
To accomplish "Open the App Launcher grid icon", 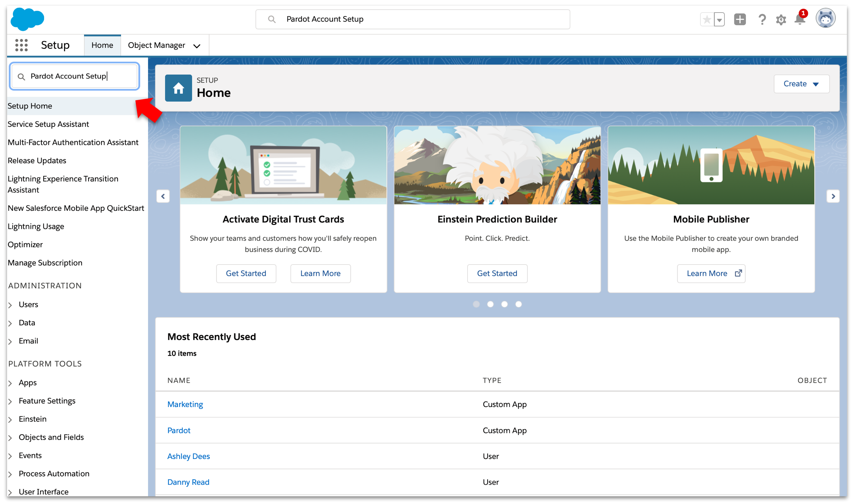I will coord(21,45).
